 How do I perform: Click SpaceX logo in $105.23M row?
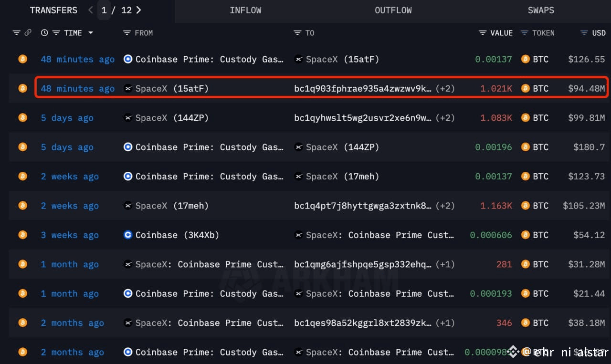click(127, 206)
